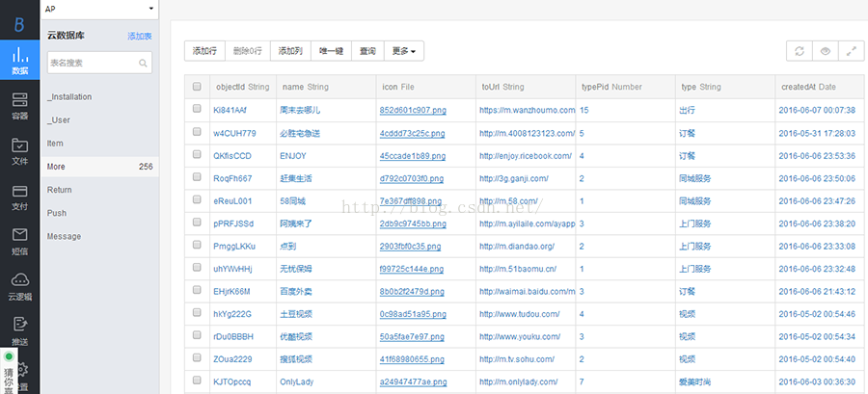Image resolution: width=868 pixels, height=394 pixels.
Task: Check the row hkYg222G checkbox
Action: point(197,313)
